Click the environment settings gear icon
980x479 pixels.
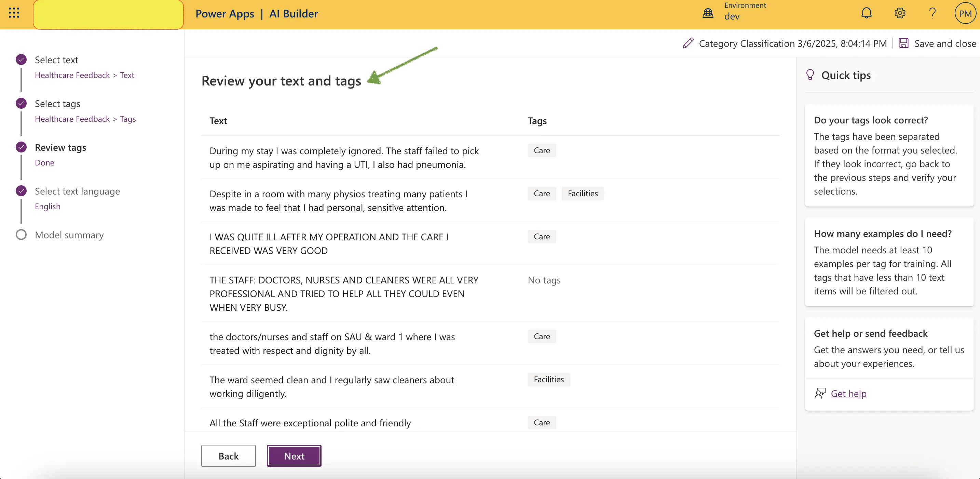click(900, 13)
